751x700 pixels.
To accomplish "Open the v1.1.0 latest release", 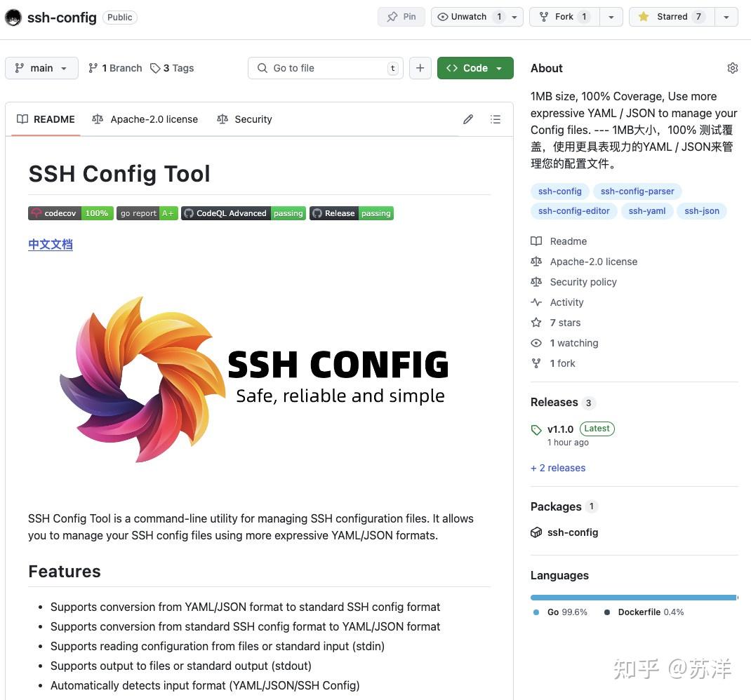I will pyautogui.click(x=560, y=429).
